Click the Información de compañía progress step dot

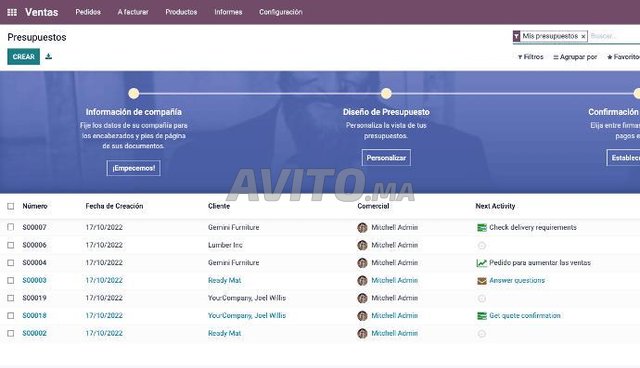point(133,93)
